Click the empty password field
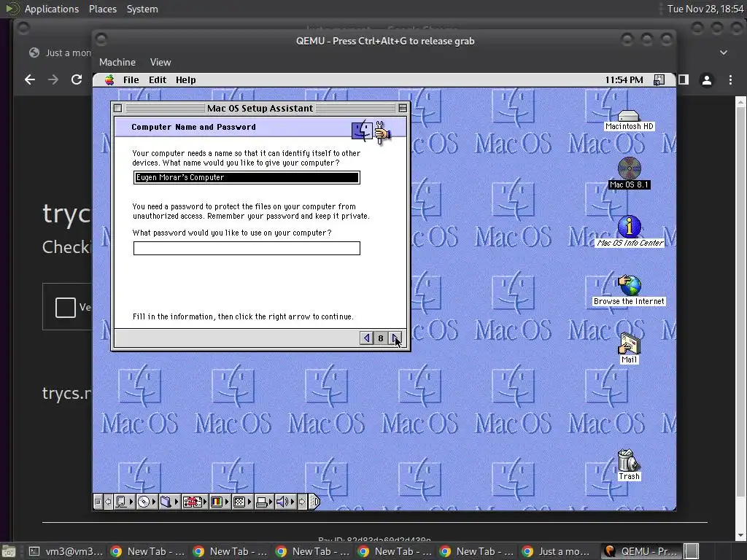747x560 pixels. tap(247, 248)
